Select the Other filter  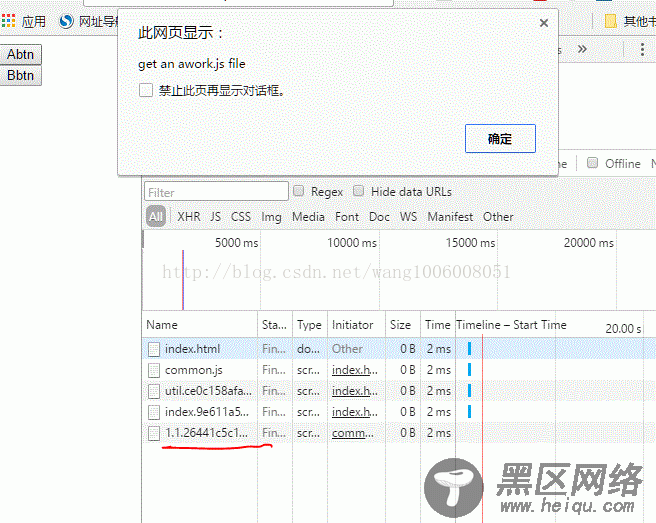pyautogui.click(x=498, y=217)
